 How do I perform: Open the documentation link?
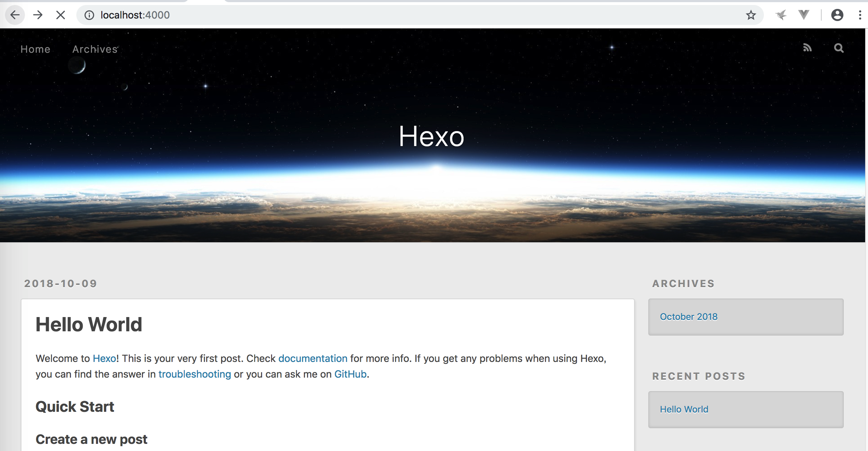313,358
